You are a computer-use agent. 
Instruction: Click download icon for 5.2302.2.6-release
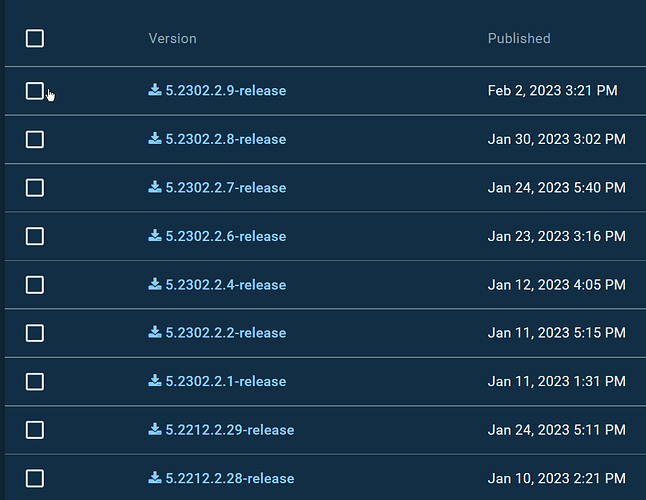[155, 236]
